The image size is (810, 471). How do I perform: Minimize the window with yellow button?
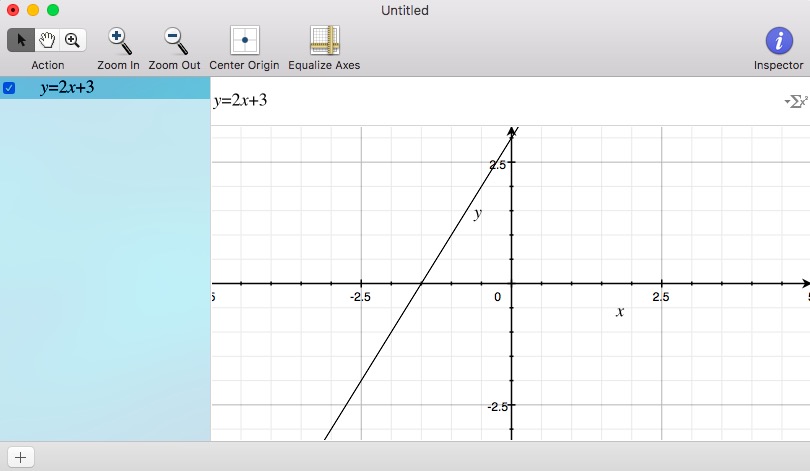(x=33, y=10)
